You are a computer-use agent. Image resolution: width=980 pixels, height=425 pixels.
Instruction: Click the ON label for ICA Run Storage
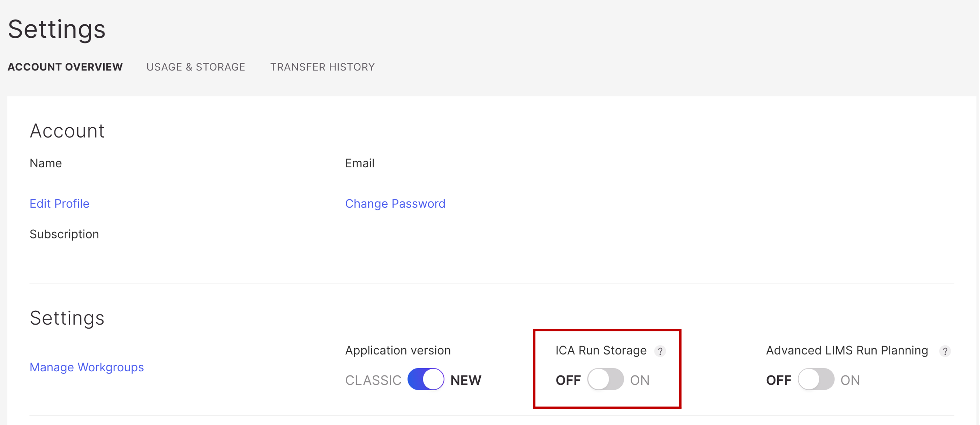coord(640,380)
